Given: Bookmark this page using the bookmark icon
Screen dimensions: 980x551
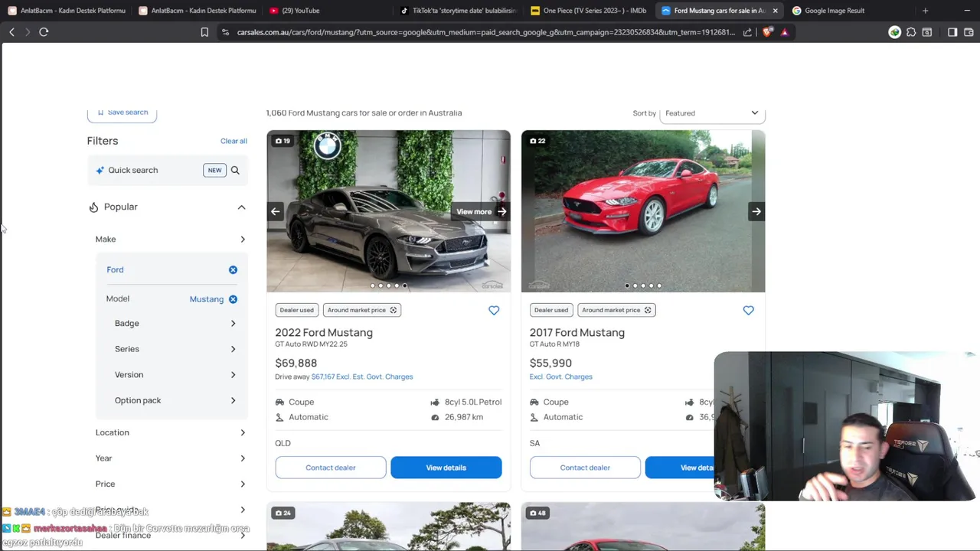Looking at the screenshot, I should pyautogui.click(x=204, y=32).
